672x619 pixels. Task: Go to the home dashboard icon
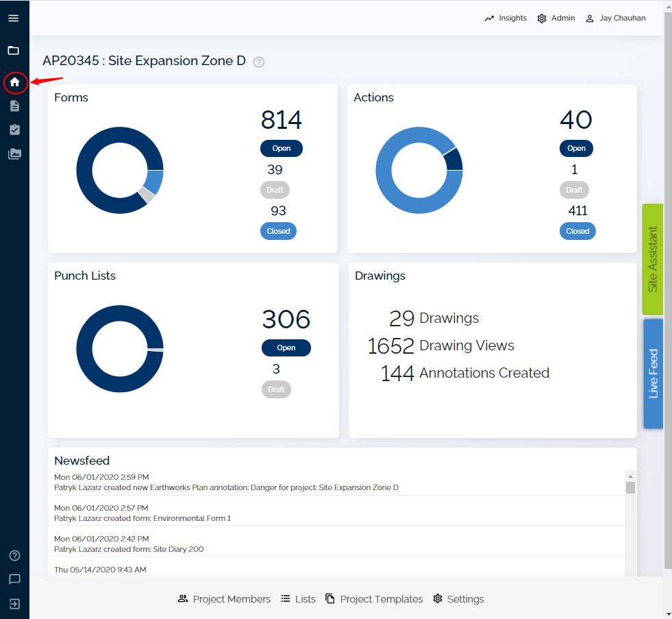coord(14,82)
